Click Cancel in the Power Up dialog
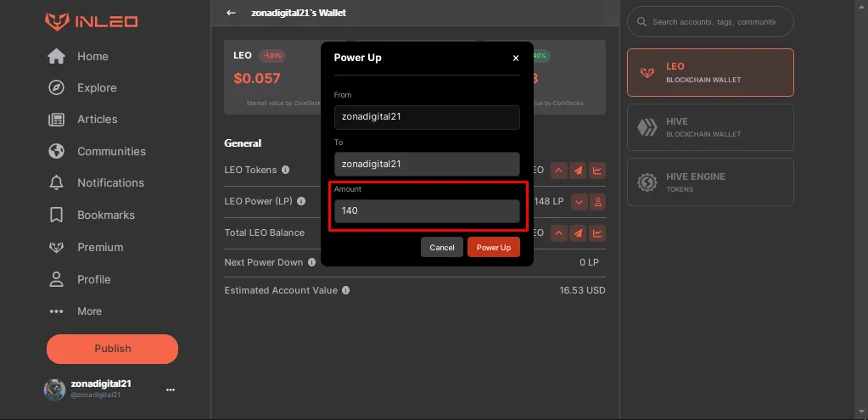This screenshot has width=868, height=420. [x=442, y=248]
